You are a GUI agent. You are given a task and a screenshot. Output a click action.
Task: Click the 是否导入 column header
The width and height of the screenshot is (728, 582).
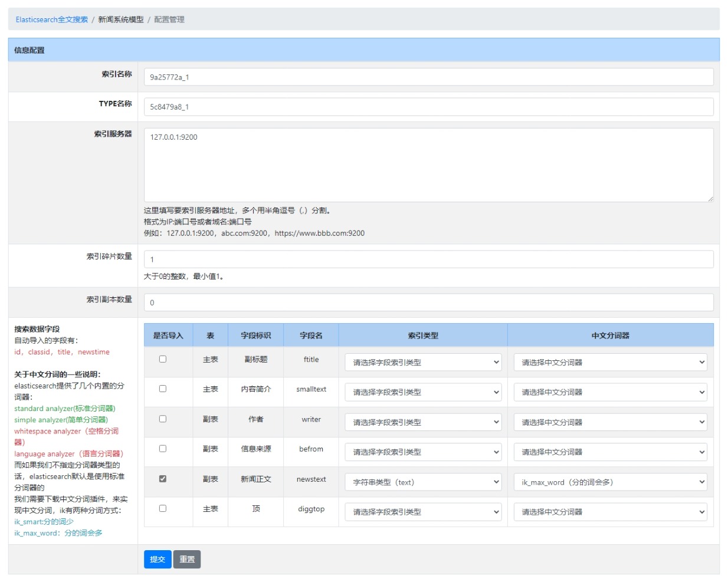[x=168, y=336]
